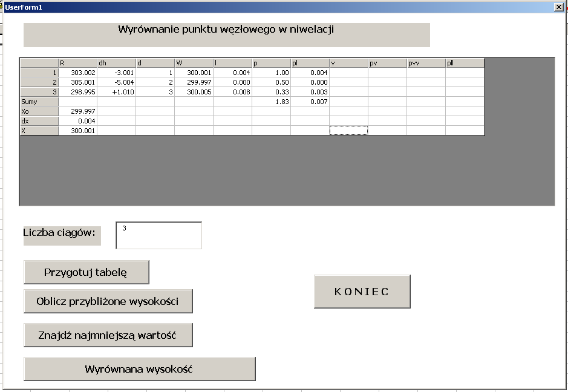The width and height of the screenshot is (568, 392).
Task: Click Sumy cell with value 0.007
Action: pyautogui.click(x=310, y=102)
